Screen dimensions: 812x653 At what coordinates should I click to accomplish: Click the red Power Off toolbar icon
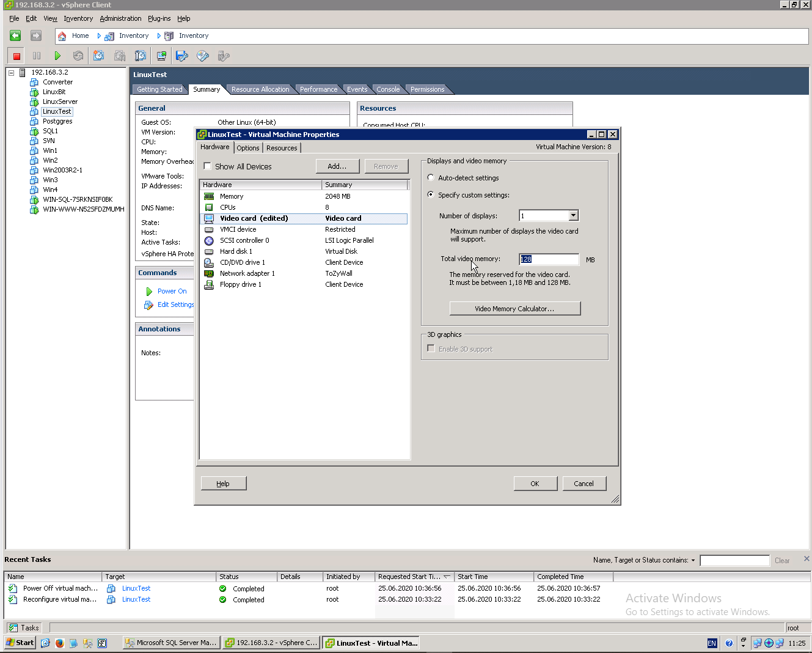pyautogui.click(x=16, y=56)
